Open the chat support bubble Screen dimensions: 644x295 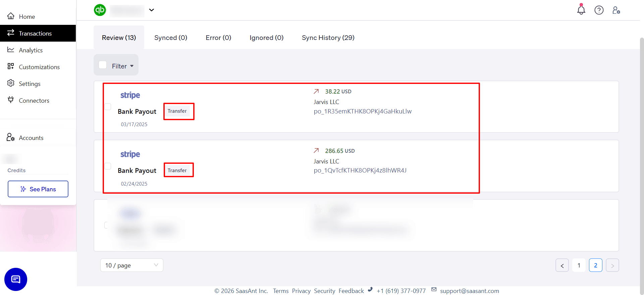(16, 279)
